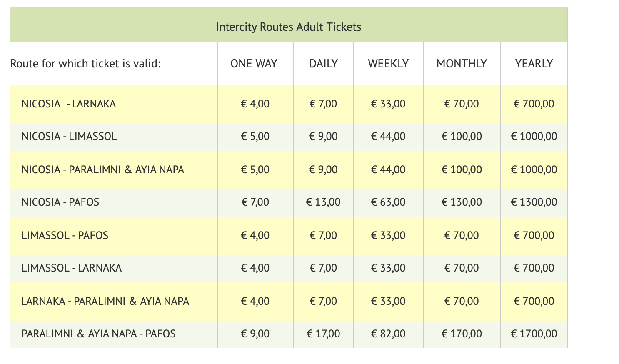Select the WEEKLY column header
This screenshot has width=619, height=364.
pos(388,64)
